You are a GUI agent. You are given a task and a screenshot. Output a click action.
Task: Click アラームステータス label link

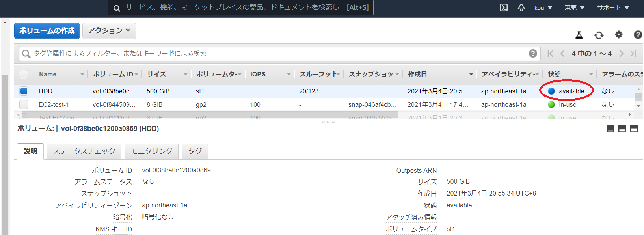(x=103, y=182)
